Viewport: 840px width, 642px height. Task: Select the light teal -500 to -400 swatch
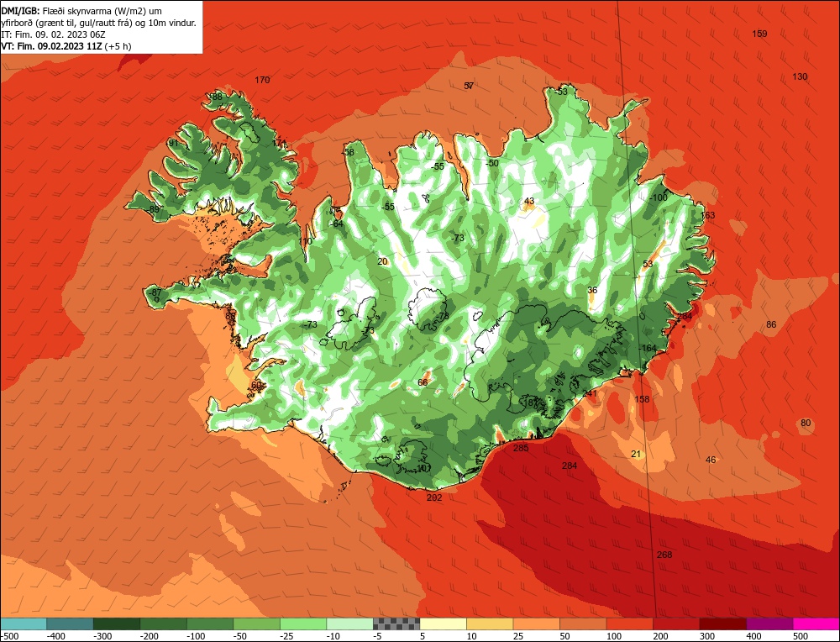24,624
